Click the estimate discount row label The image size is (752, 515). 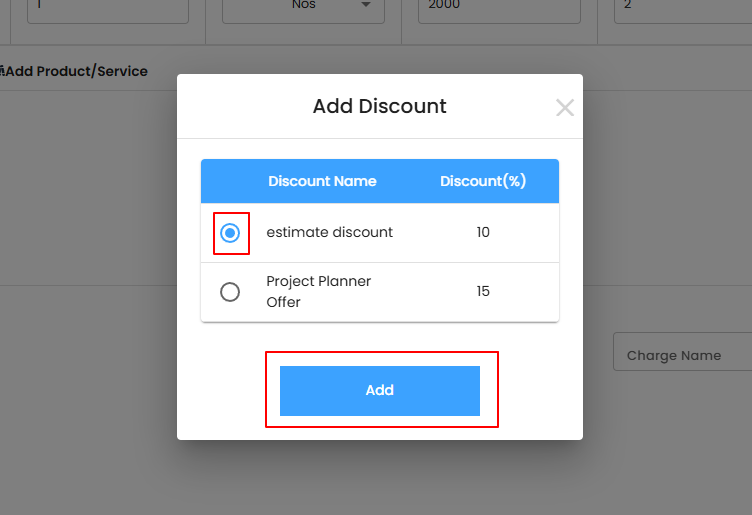tap(329, 232)
